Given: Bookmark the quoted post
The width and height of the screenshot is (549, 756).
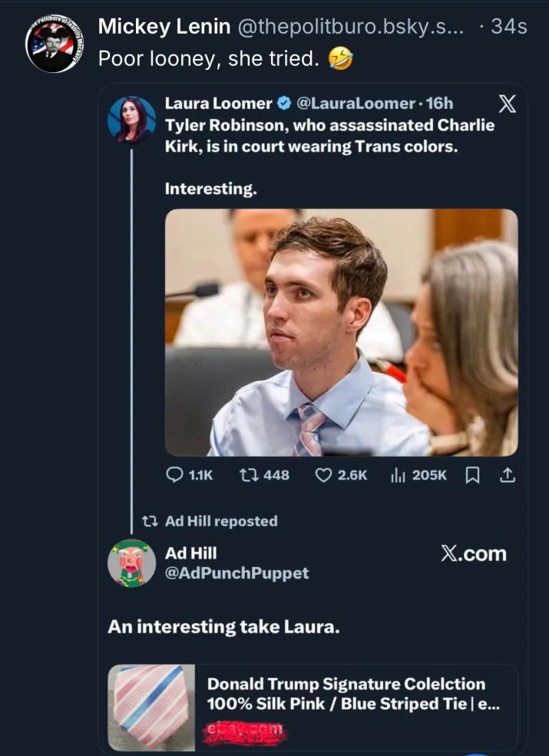Looking at the screenshot, I should [x=472, y=475].
